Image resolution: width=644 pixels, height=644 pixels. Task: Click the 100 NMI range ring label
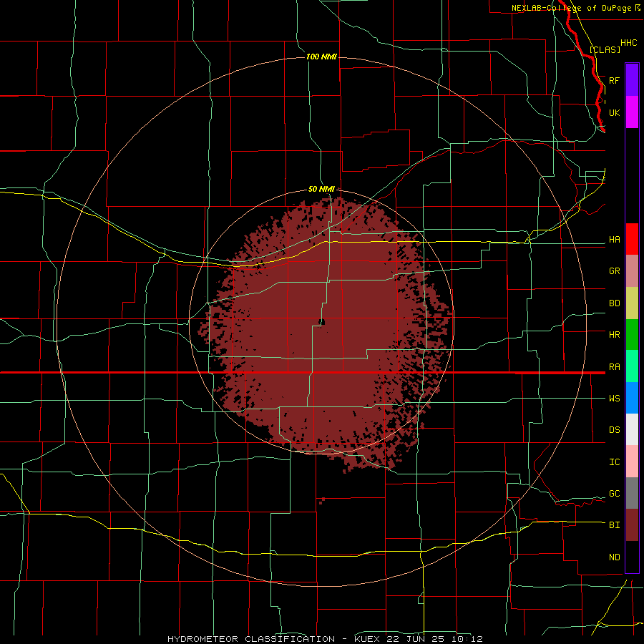tap(321, 57)
